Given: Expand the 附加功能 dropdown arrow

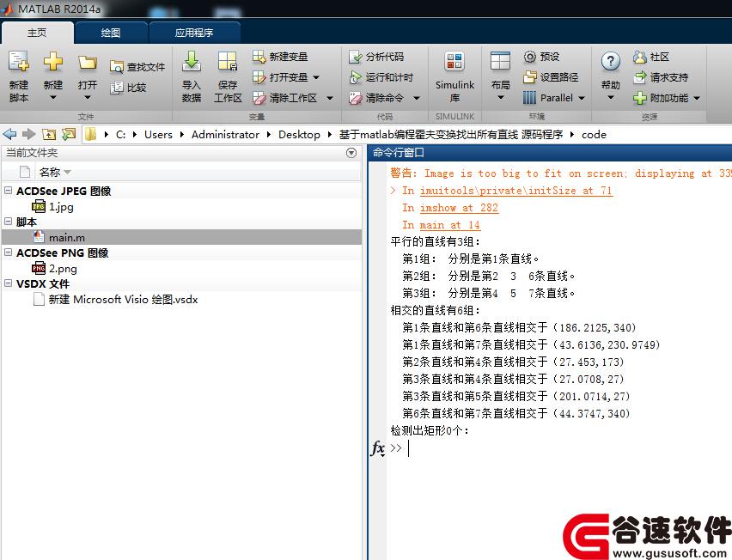Looking at the screenshot, I should (697, 98).
